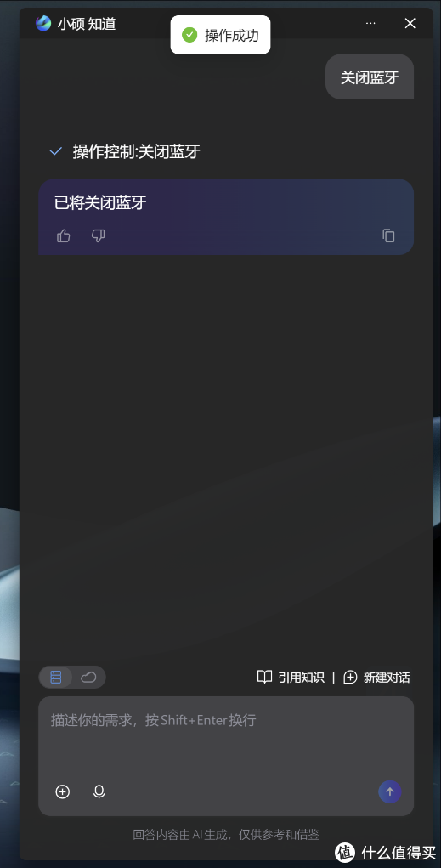Click the AI生成 disclaimer text
The height and width of the screenshot is (868, 441).
tap(226, 835)
